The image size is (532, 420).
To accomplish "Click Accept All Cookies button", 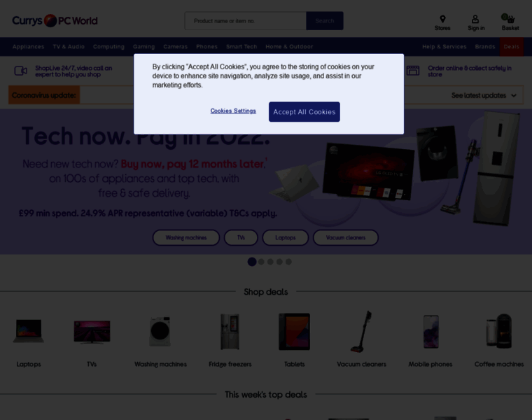I will (304, 112).
